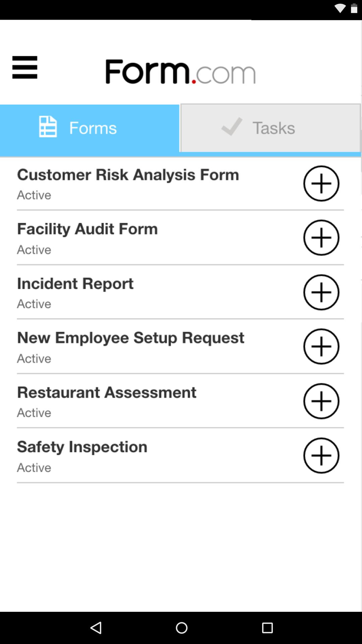Select Incident Report list entry
The height and width of the screenshot is (644, 362).
[x=75, y=284]
